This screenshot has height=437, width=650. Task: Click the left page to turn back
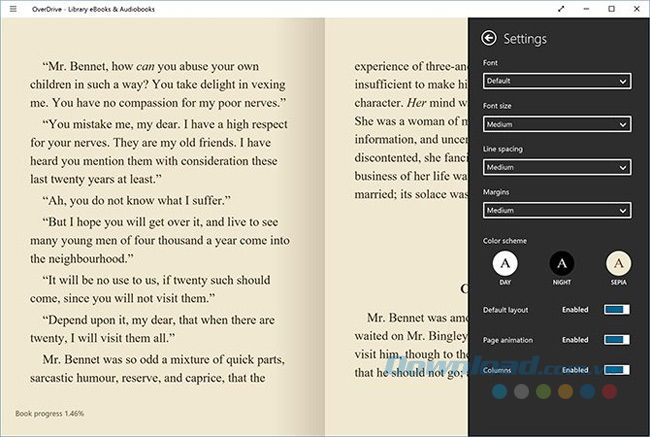click(160, 230)
